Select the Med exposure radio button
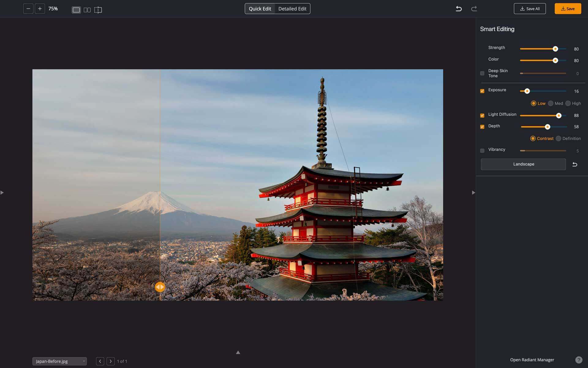This screenshot has height=368, width=588. coord(551,103)
